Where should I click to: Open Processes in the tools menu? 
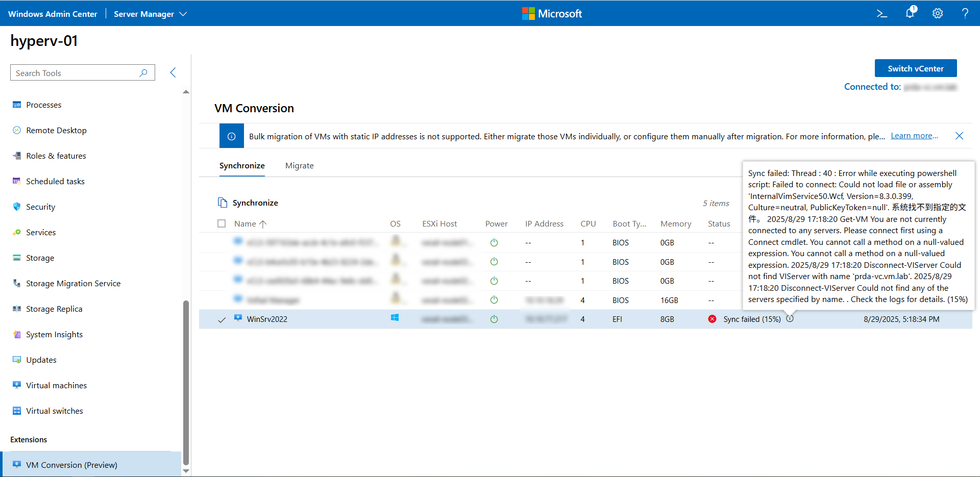[x=44, y=105]
